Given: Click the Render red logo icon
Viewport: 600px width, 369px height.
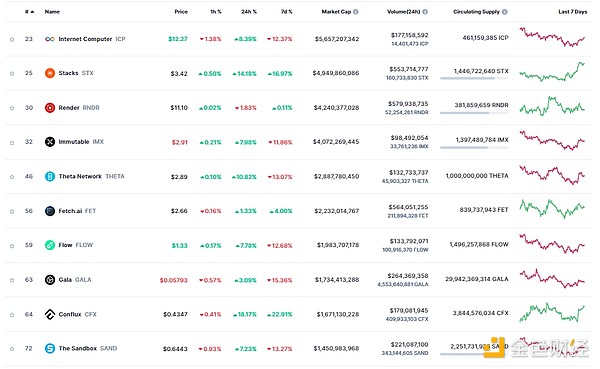Looking at the screenshot, I should [x=50, y=108].
